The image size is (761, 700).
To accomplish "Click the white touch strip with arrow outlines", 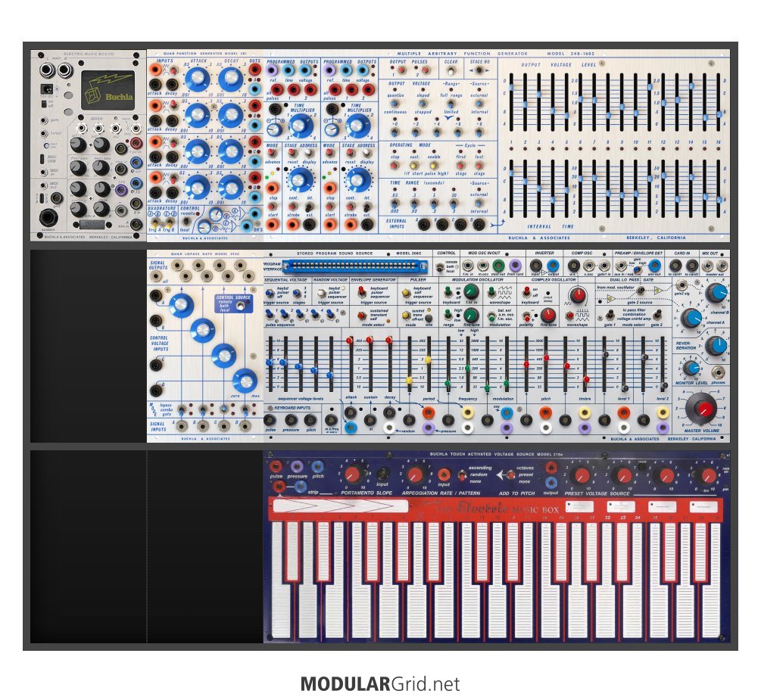I will (340, 506).
